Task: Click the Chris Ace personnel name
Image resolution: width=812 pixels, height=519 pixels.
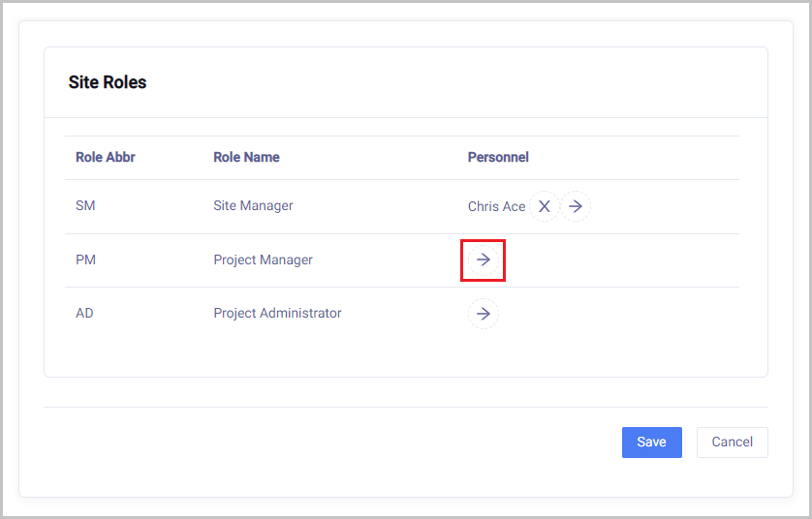Action: click(496, 206)
